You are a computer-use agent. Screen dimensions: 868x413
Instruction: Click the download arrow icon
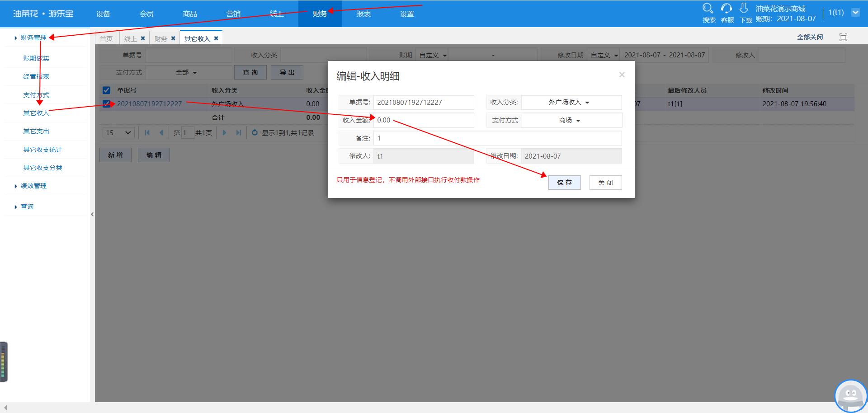pos(744,9)
